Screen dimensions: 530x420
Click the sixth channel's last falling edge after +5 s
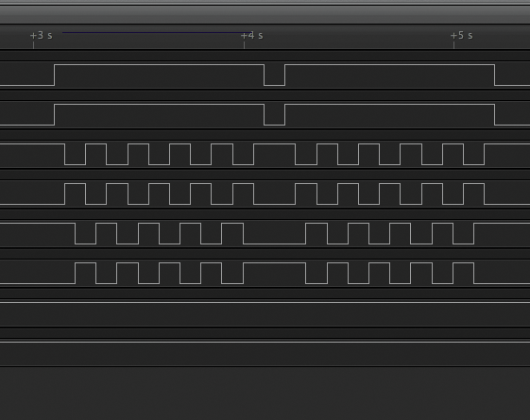click(x=474, y=273)
